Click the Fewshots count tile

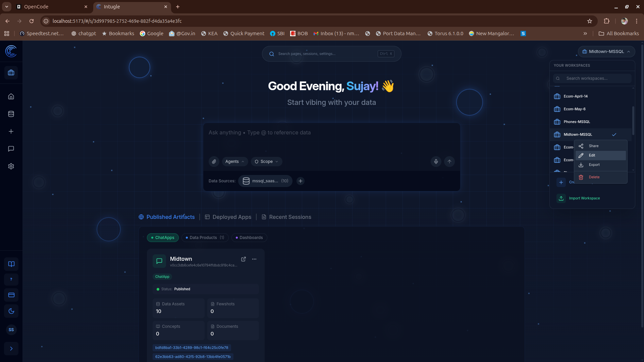233,308
